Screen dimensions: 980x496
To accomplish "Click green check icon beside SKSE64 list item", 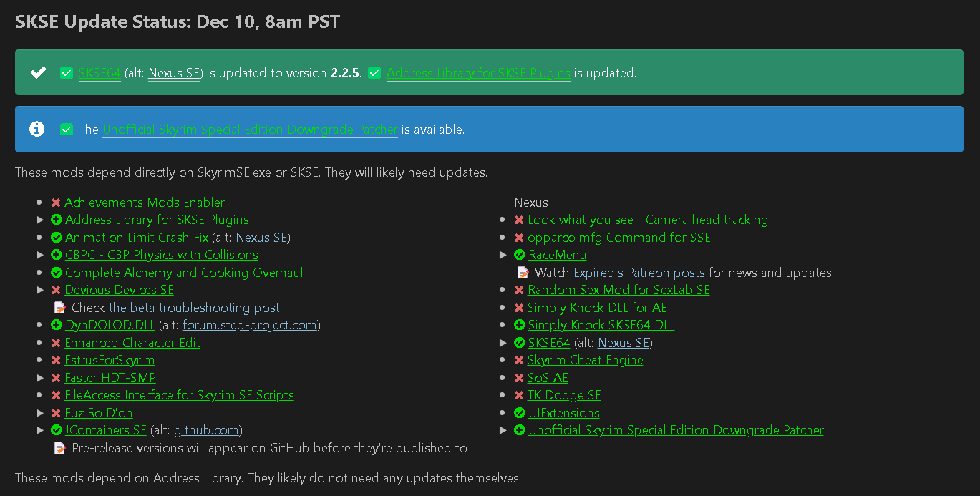I will [520, 343].
